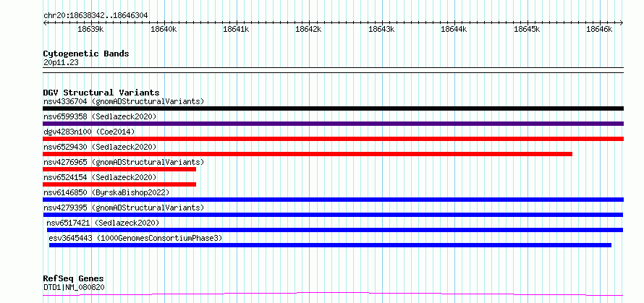Open the nsv6529430 Sedlazeck2020 label
The image size is (644, 303).
click(100, 147)
